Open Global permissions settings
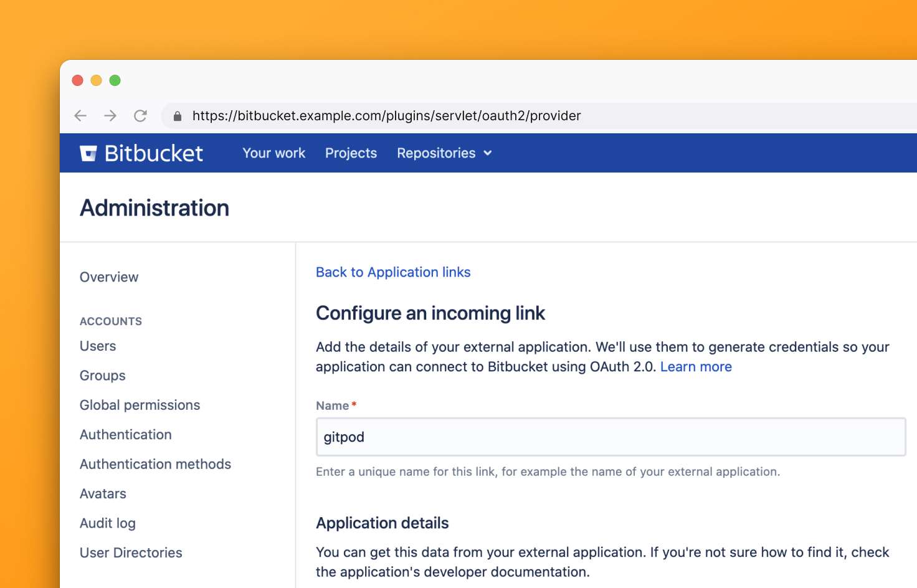 [140, 405]
